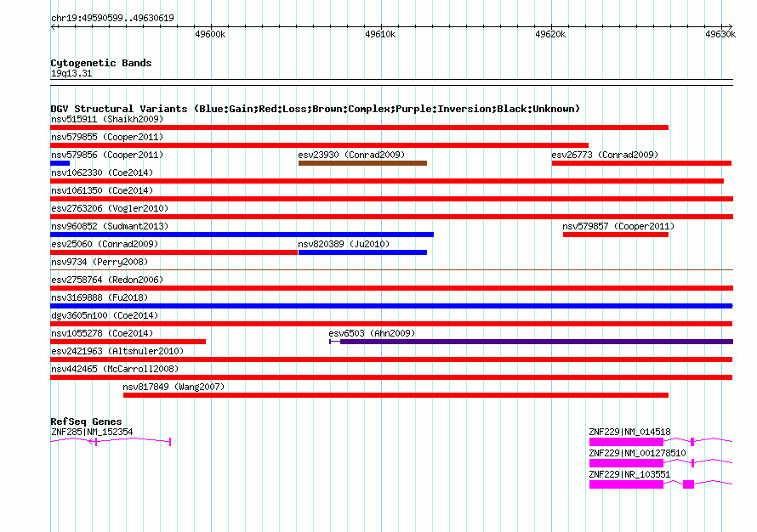Click the 49610k ruler tick label

coord(380,34)
